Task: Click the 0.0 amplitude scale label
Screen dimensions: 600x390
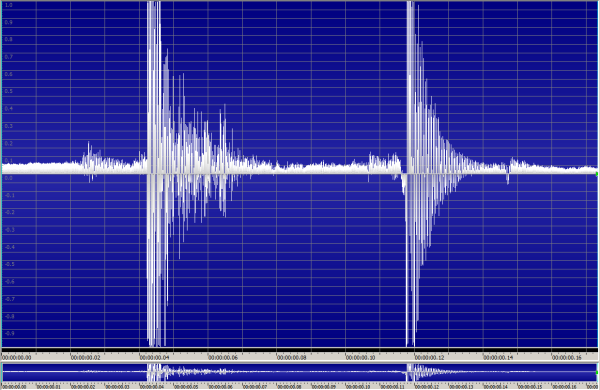Action: point(8,178)
